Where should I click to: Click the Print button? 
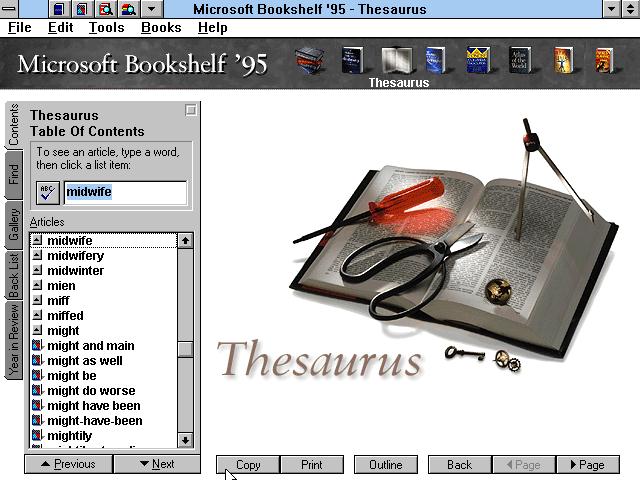pyautogui.click(x=312, y=465)
